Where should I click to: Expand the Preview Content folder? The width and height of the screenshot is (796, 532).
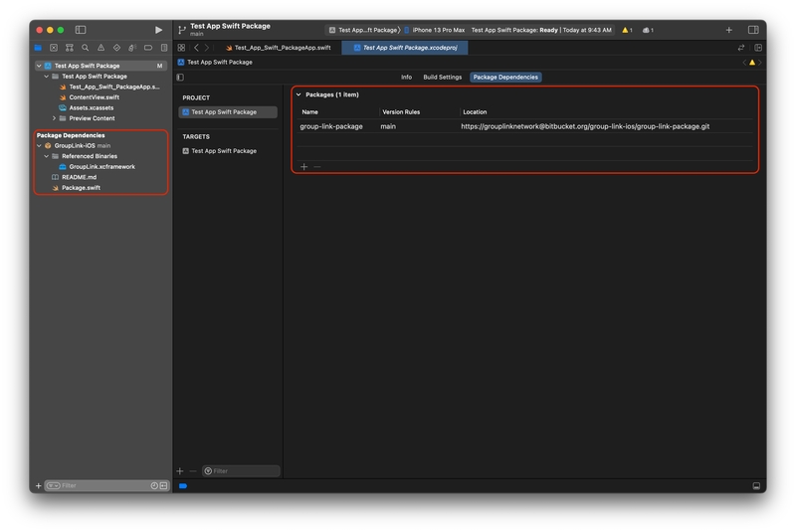[54, 118]
